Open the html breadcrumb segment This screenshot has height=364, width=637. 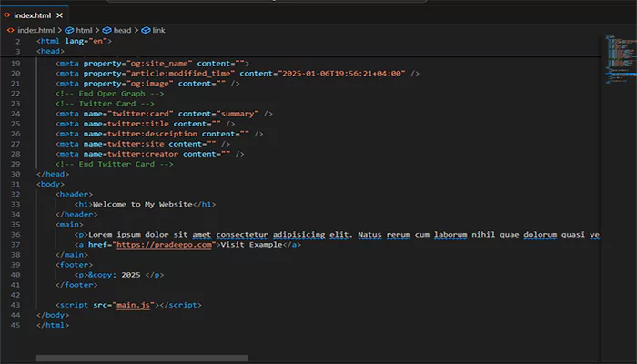84,30
